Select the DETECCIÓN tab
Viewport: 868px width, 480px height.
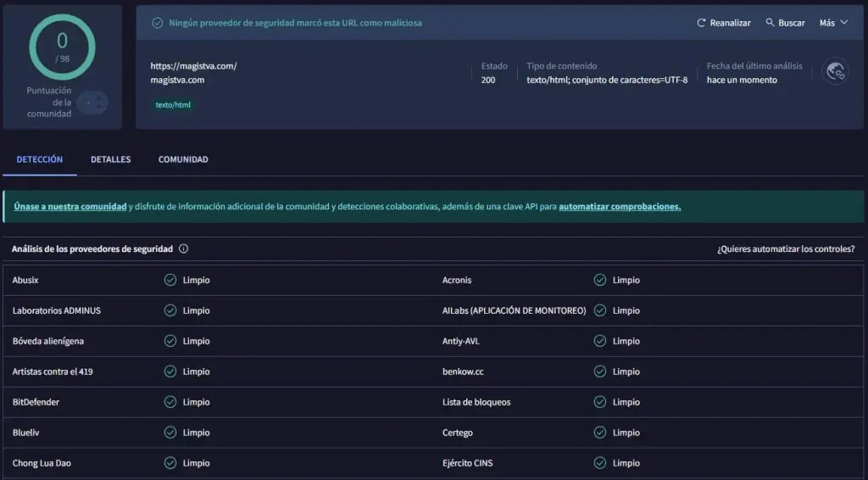click(x=40, y=159)
